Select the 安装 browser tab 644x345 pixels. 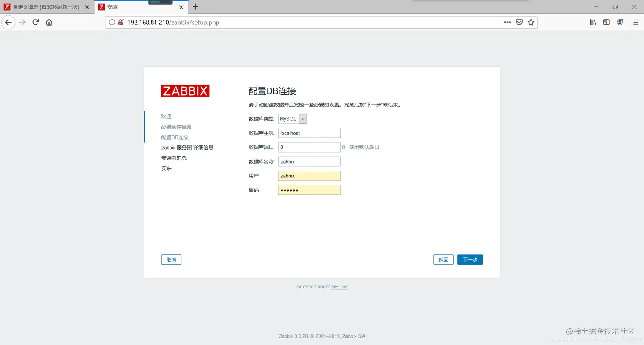click(141, 7)
